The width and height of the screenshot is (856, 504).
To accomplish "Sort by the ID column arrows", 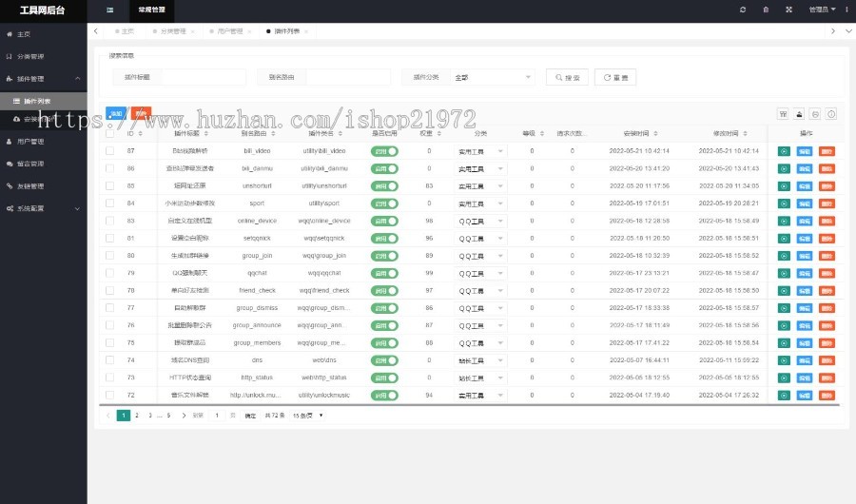I will (141, 133).
